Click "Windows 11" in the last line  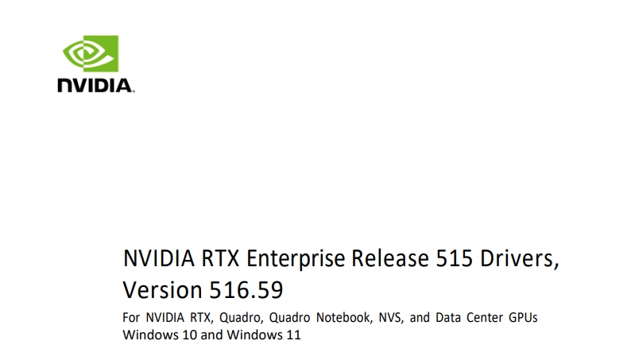point(264,335)
